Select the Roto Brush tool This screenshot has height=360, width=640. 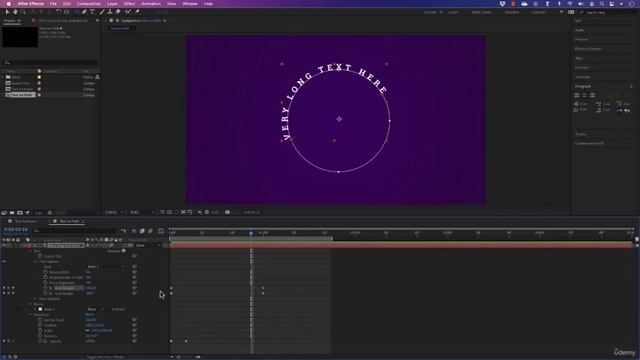pos(128,12)
